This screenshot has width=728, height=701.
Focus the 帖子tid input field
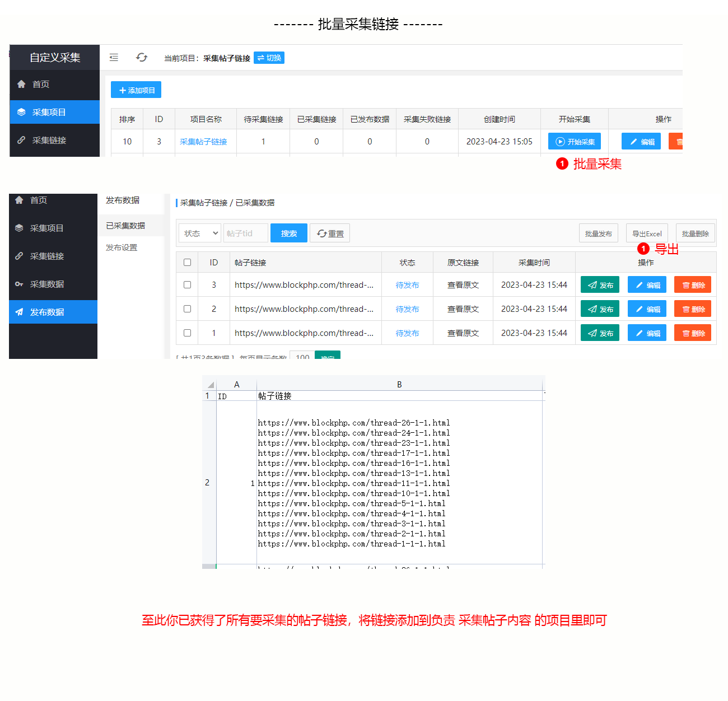point(245,233)
